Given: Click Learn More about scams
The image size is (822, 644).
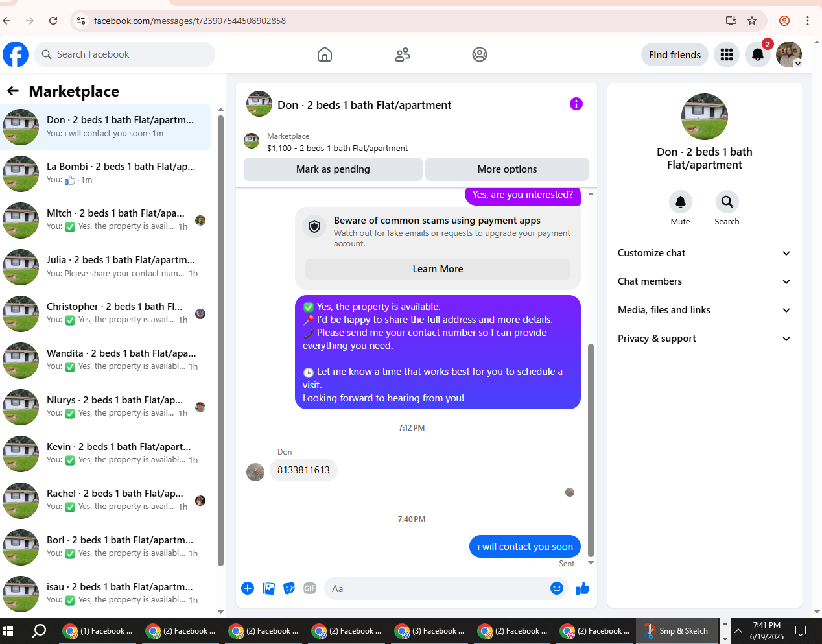Looking at the screenshot, I should pyautogui.click(x=438, y=269).
